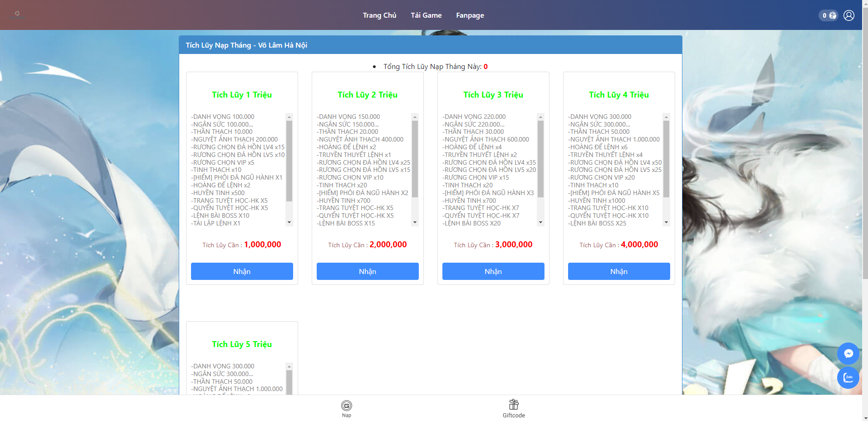Click scrollbar thumb in 2 Triệu reward list
868x421 pixels.
pyautogui.click(x=415, y=159)
